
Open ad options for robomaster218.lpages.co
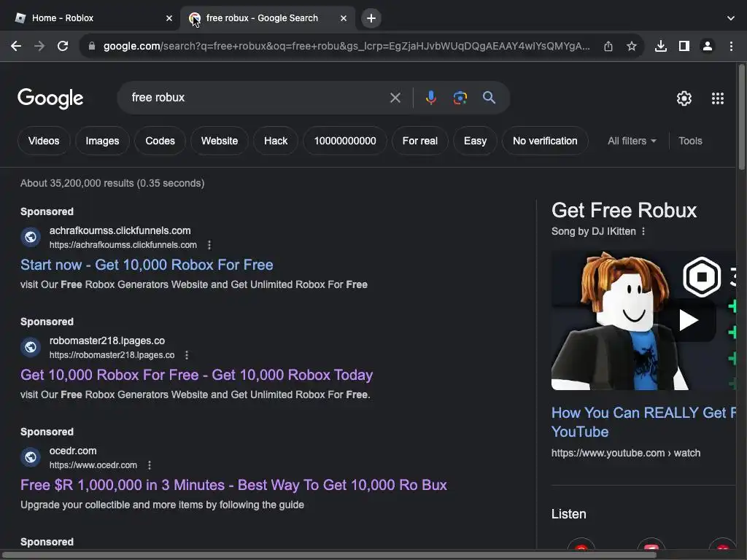coord(187,355)
